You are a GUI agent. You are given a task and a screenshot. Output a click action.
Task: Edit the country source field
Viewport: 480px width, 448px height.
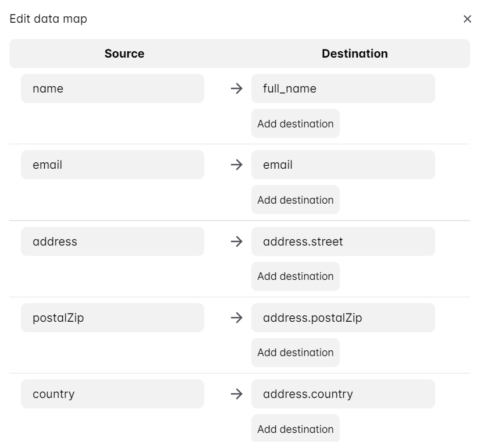(x=112, y=394)
